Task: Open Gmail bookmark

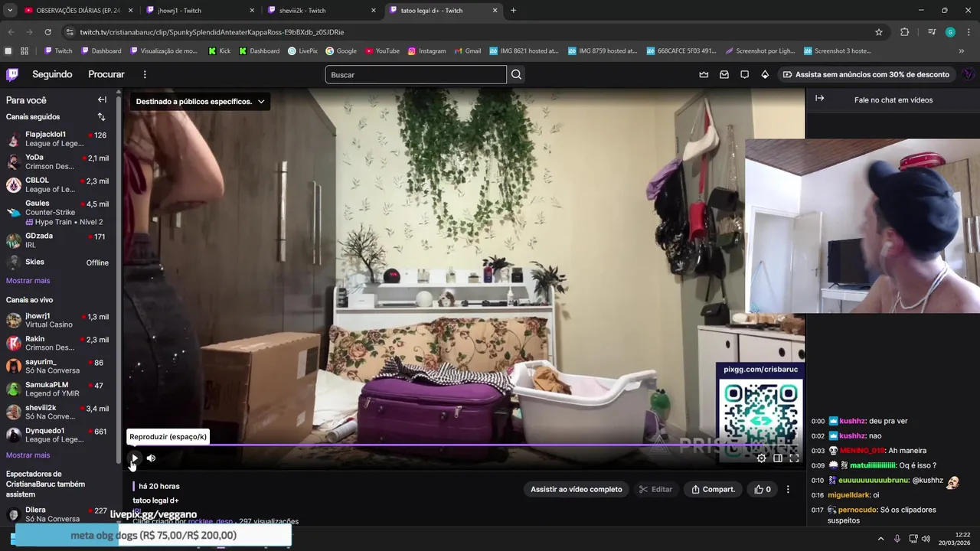Action: pyautogui.click(x=466, y=51)
